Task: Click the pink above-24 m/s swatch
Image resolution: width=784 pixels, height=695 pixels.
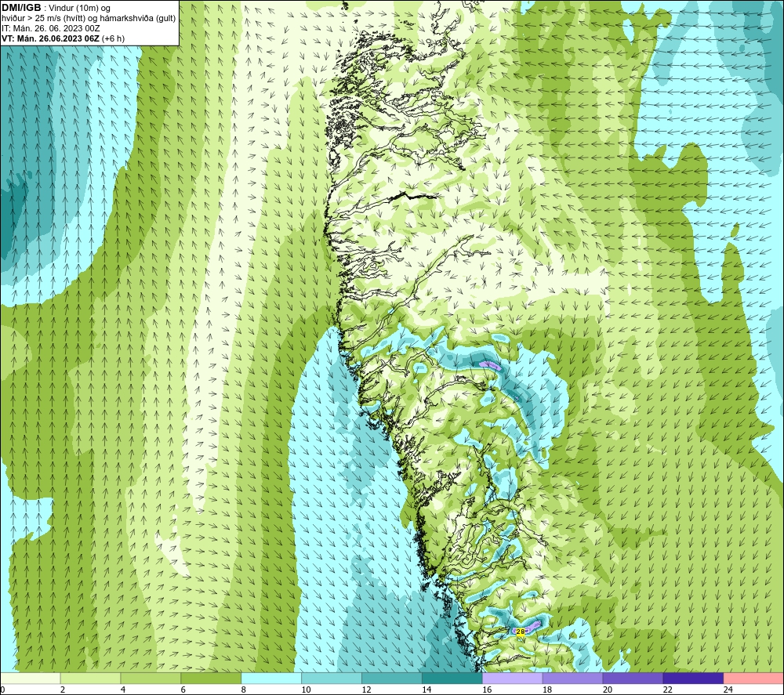Action: click(753, 679)
